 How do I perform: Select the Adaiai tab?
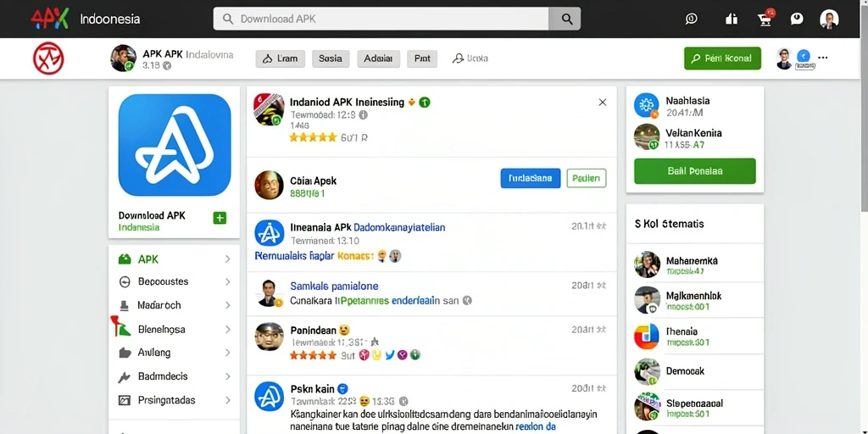click(x=379, y=58)
